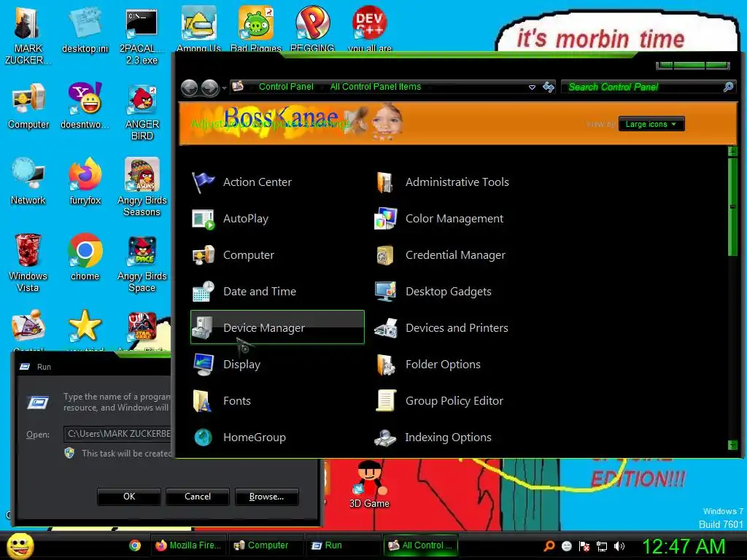This screenshot has width=747, height=560.
Task: Refresh the Control Panel address bar
Action: pos(549,87)
